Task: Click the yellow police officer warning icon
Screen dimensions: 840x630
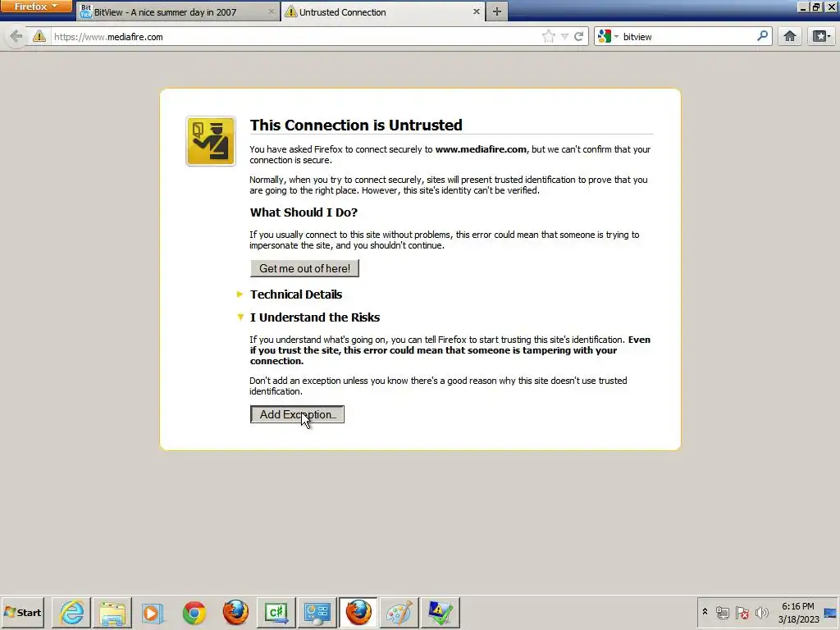Action: point(211,141)
